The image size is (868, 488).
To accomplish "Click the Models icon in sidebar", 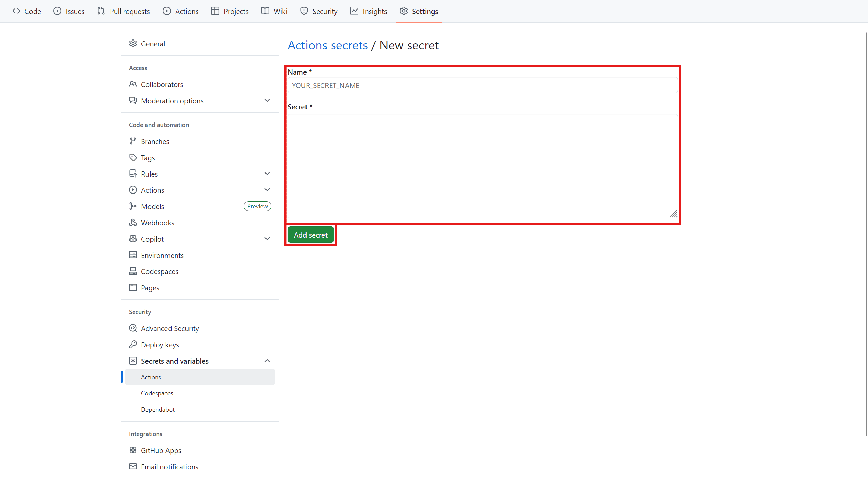I will (133, 206).
